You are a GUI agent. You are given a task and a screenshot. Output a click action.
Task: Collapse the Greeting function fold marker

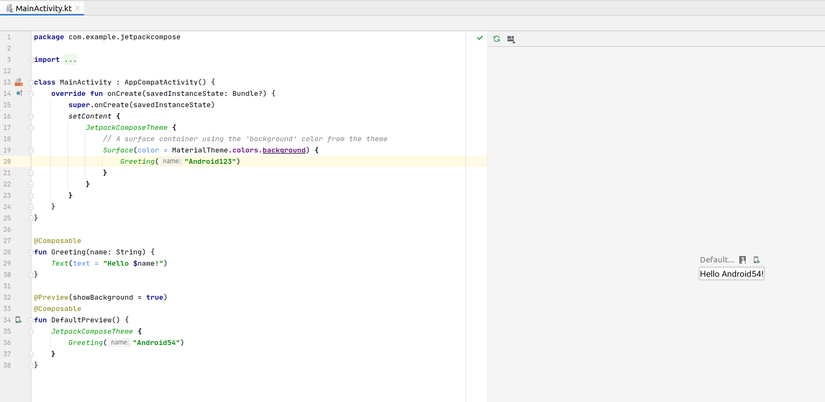pos(31,252)
